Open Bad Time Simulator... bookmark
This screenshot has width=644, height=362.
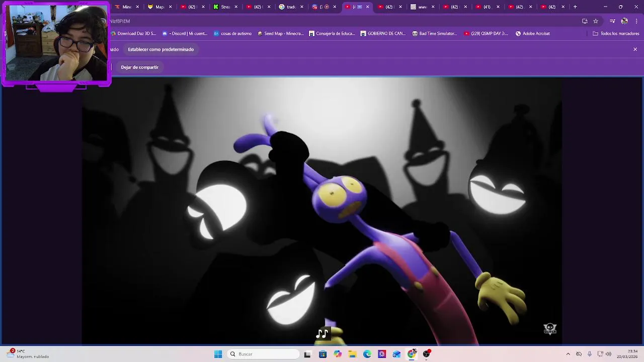[x=435, y=34]
